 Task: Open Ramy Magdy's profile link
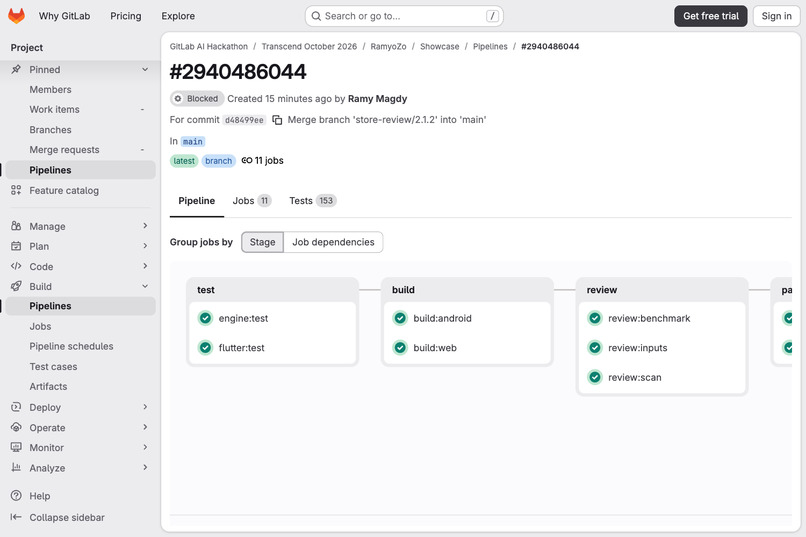pos(377,99)
